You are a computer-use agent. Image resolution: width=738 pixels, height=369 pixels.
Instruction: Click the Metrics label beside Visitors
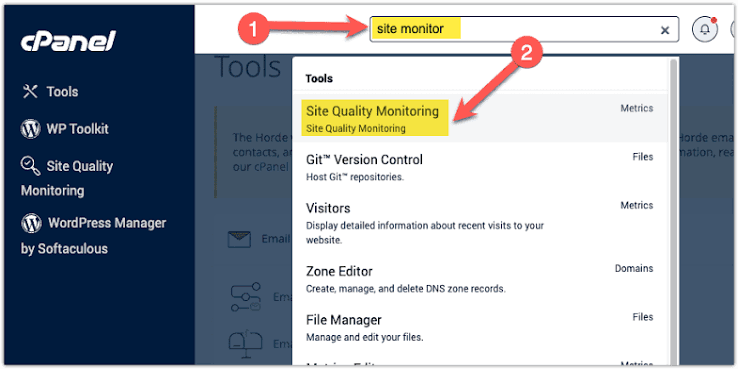(x=636, y=205)
